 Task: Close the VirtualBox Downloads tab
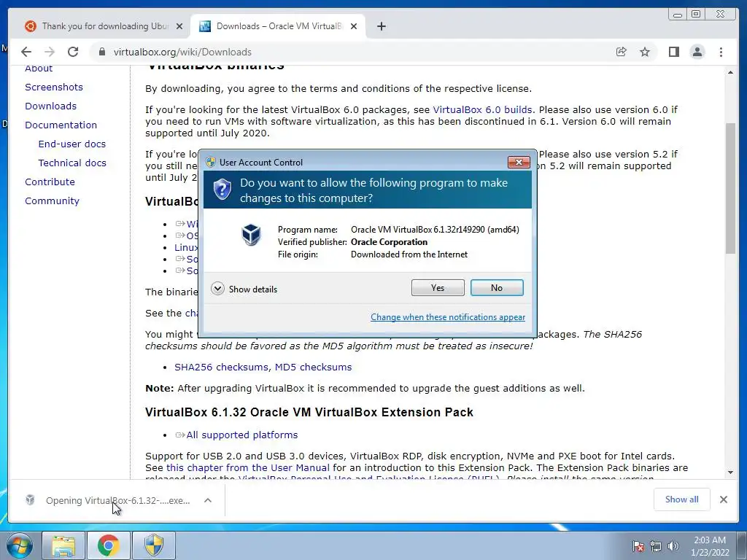click(354, 26)
